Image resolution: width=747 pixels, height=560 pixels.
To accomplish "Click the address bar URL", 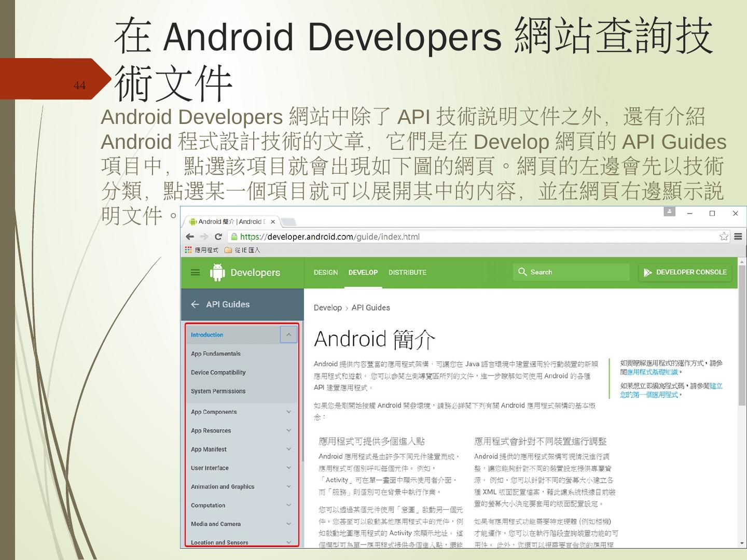I will [330, 237].
